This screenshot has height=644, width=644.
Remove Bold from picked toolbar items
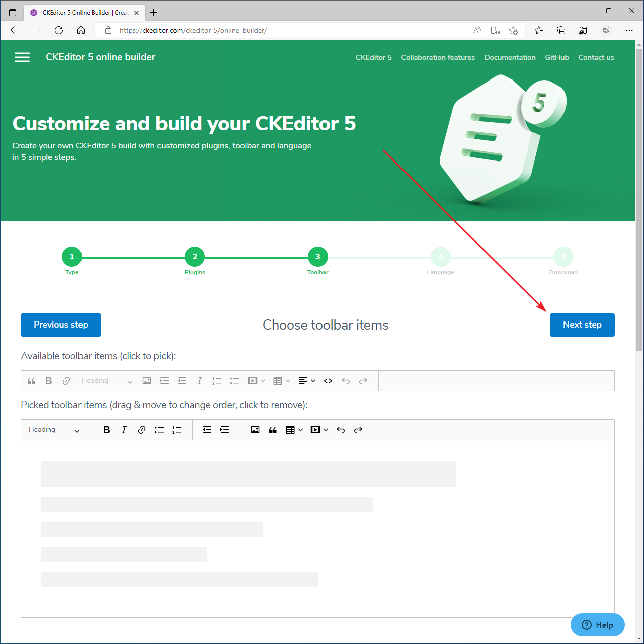[x=106, y=430]
